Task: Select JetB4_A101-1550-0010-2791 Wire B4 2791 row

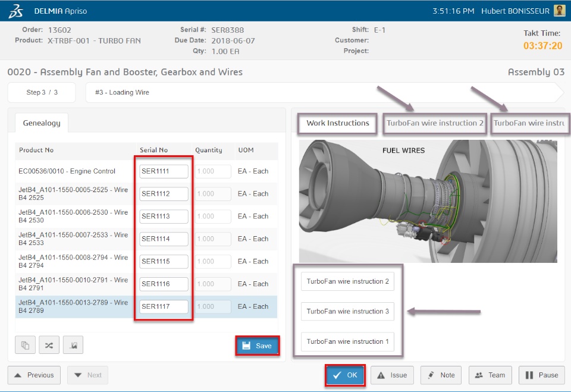Action: [146, 284]
